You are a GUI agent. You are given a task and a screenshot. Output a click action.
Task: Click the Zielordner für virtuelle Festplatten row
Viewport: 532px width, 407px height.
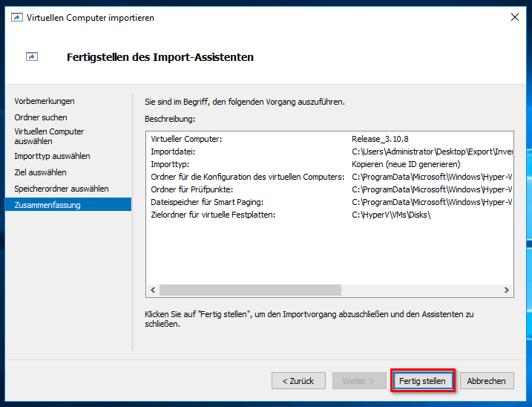[x=330, y=215]
